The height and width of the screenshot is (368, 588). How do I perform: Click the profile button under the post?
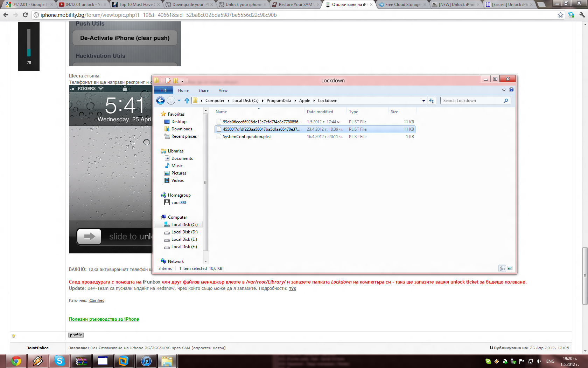pyautogui.click(x=76, y=335)
